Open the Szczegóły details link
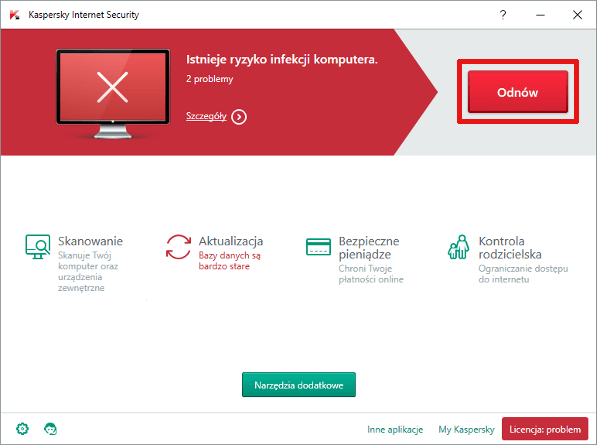600x445 pixels. [x=206, y=116]
